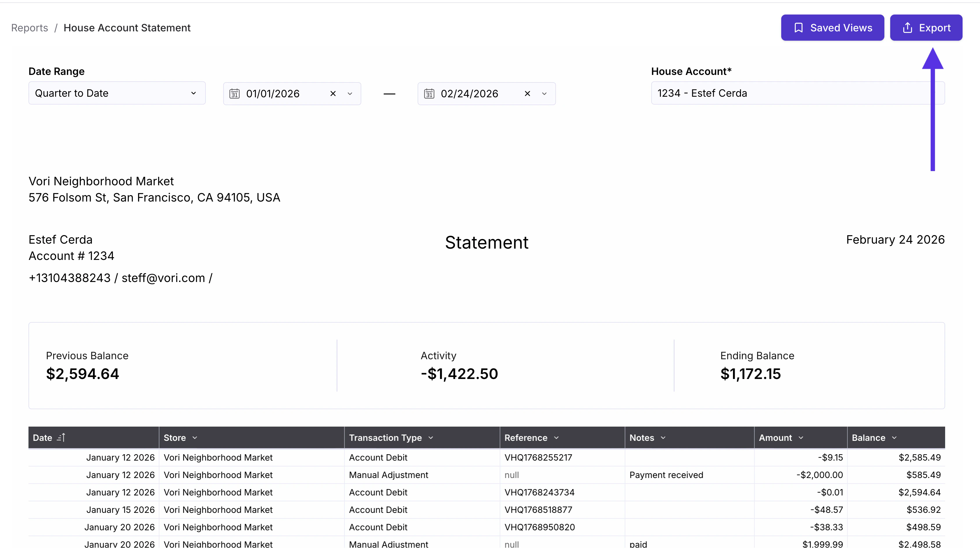
Task: Open the Transaction Type column menu chevron
Action: [x=431, y=438]
